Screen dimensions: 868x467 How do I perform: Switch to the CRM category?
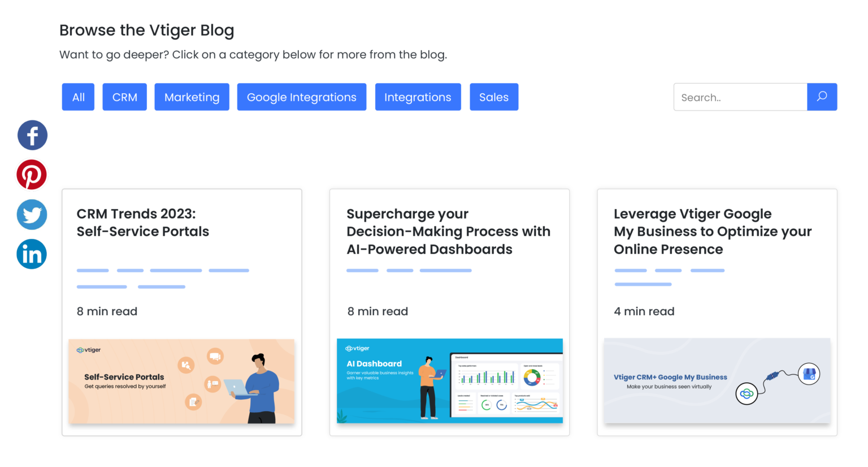click(124, 97)
